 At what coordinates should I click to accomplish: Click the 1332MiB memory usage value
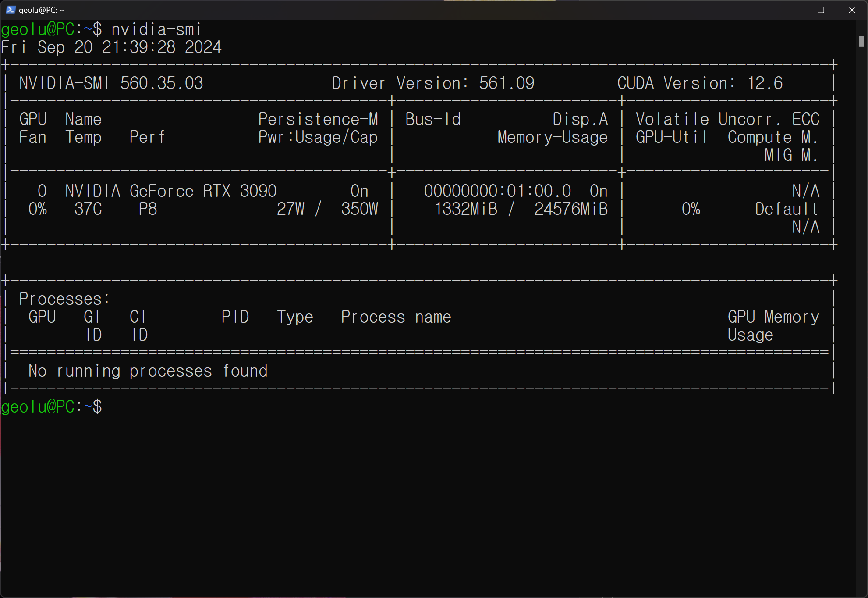(466, 209)
